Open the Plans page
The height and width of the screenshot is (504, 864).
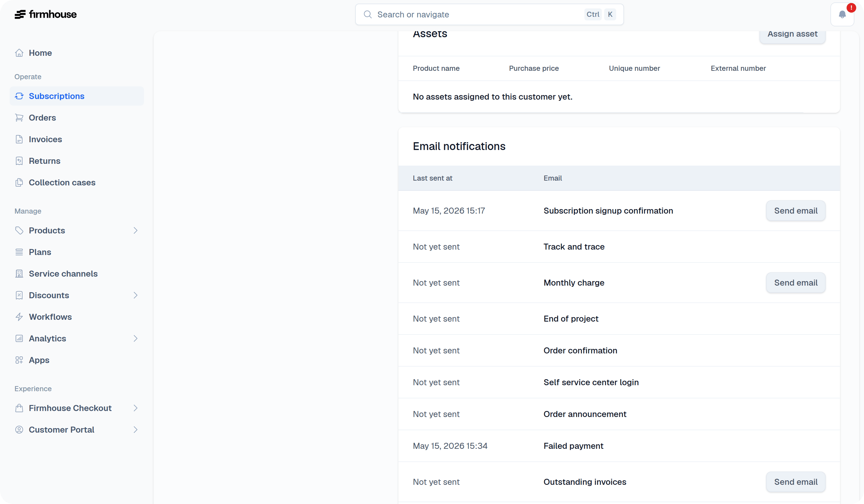point(77,252)
